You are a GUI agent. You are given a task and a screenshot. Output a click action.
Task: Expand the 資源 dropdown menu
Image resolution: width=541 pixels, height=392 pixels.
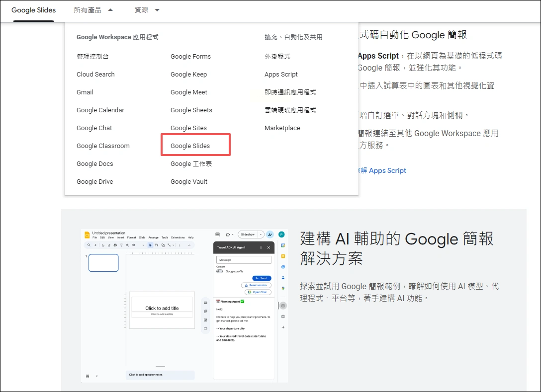point(147,10)
